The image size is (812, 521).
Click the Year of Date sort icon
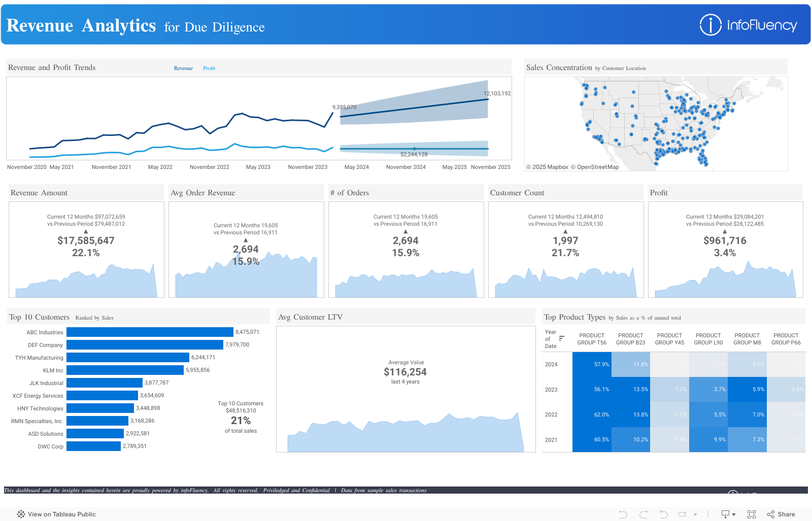(562, 338)
